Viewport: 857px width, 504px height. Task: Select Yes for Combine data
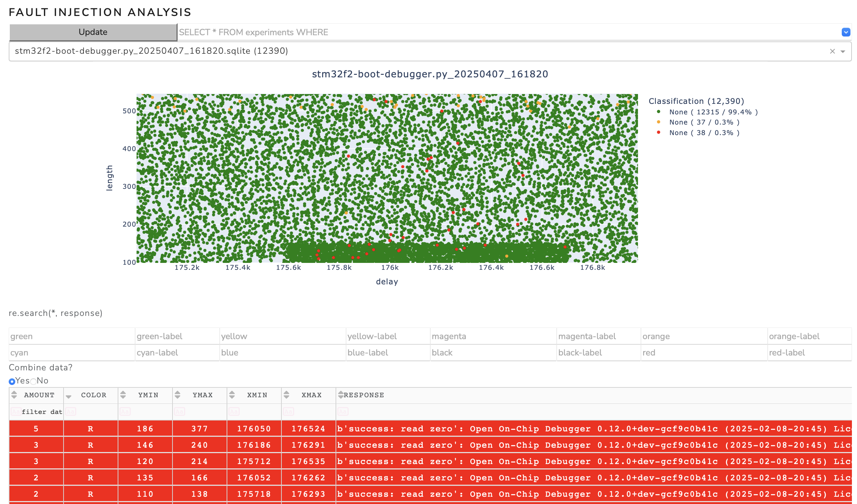[12, 381]
